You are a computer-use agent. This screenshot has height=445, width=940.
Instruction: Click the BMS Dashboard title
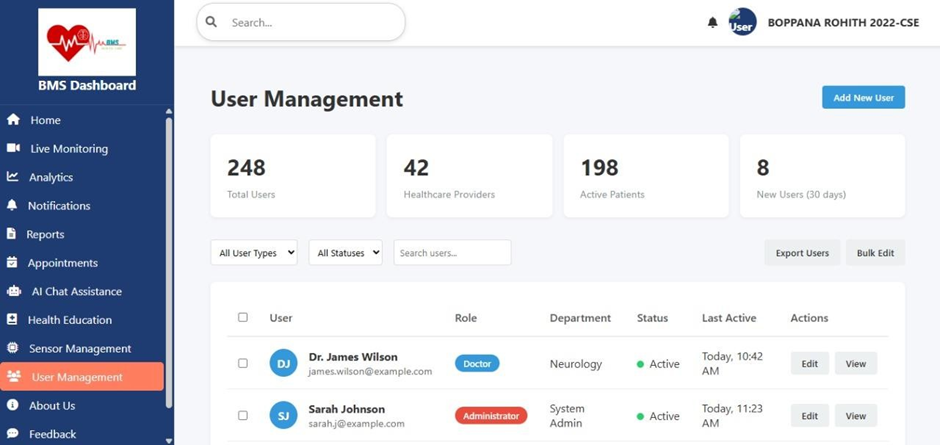pos(87,85)
